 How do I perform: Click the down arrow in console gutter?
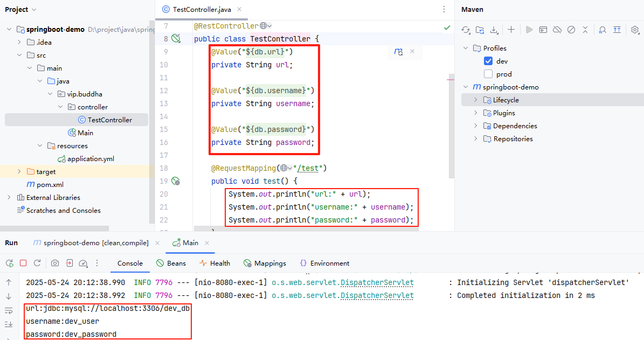click(9, 296)
